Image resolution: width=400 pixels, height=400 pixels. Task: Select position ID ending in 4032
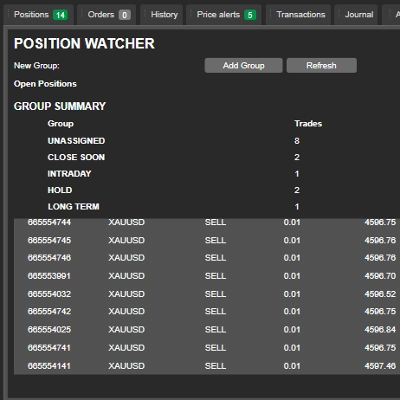tap(49, 294)
